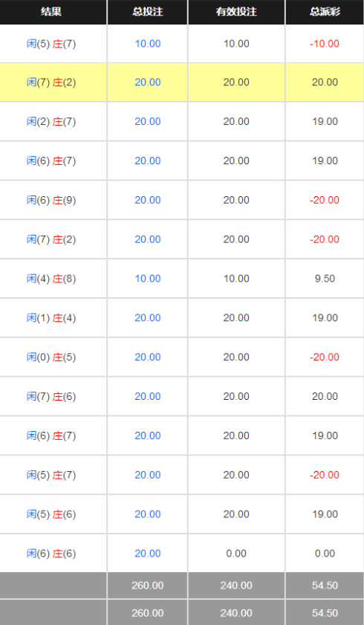Open the blue 20.00 link for 闲(7) 庄(6)

tap(148, 396)
